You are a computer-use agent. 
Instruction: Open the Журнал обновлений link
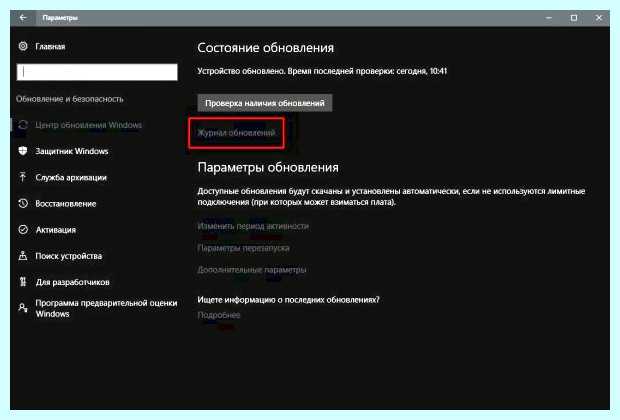(236, 133)
